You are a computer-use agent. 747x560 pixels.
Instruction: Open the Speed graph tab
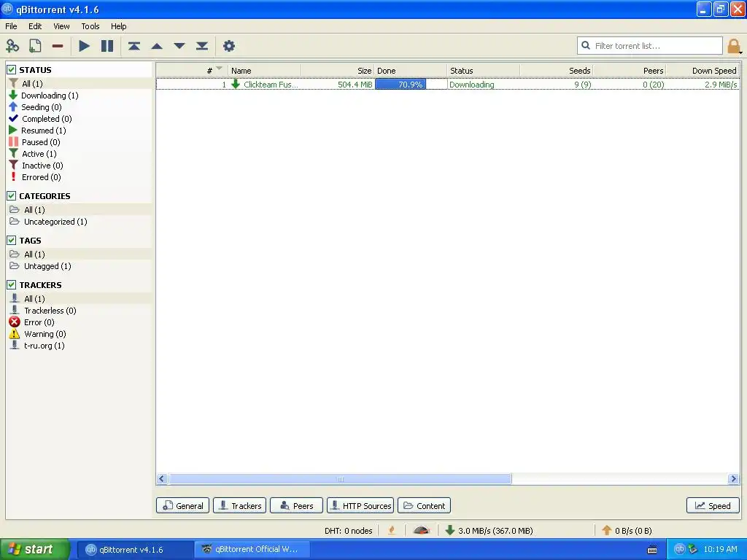[x=713, y=506]
